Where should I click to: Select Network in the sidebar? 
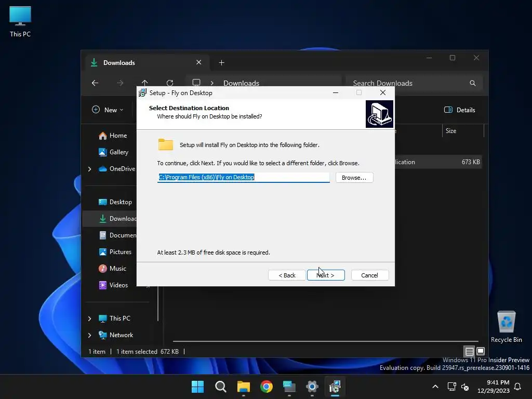tap(116, 335)
